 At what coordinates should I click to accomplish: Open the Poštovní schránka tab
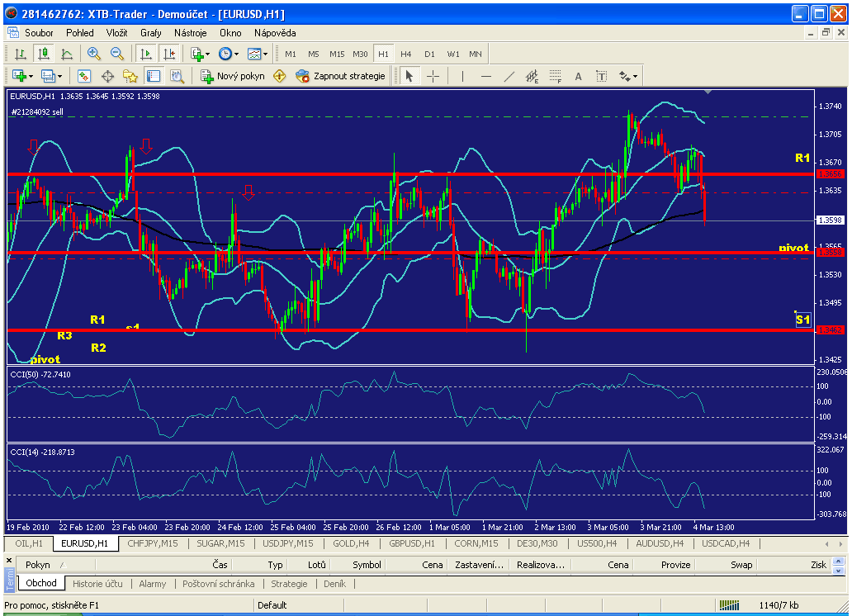click(x=219, y=583)
